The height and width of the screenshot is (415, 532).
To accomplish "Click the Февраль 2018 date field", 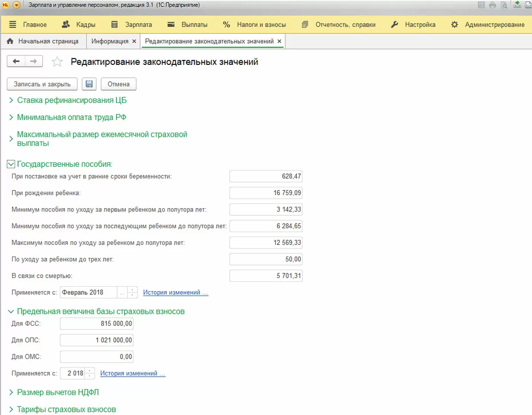I will [88, 292].
